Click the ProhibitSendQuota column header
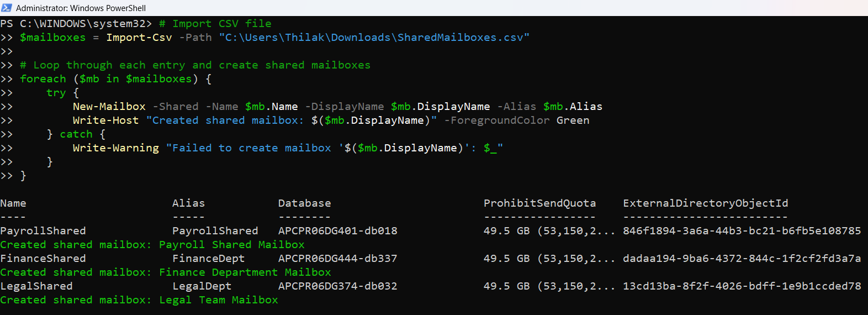Image resolution: width=868 pixels, height=315 pixels. coord(539,203)
